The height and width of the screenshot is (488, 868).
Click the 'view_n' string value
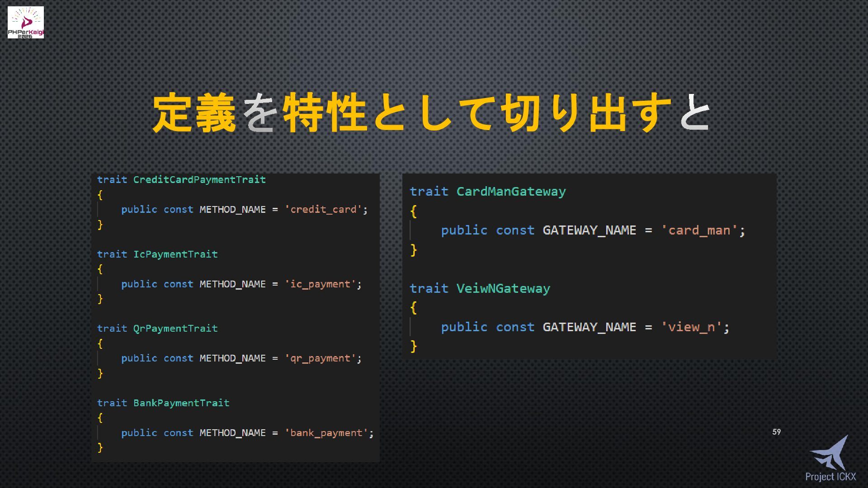pyautogui.click(x=692, y=327)
